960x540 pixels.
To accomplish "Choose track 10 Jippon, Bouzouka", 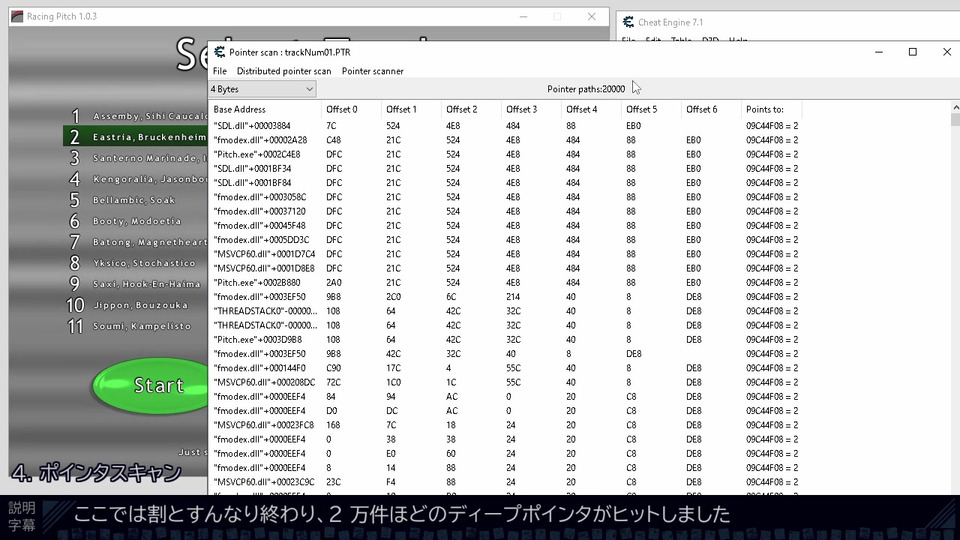I will [136, 305].
